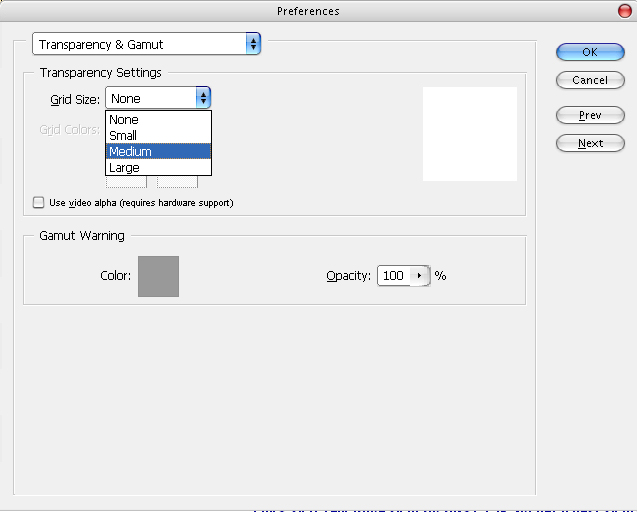Click the Use video alpha label text
Image resolution: width=637 pixels, height=512 pixels.
pyautogui.click(x=141, y=203)
